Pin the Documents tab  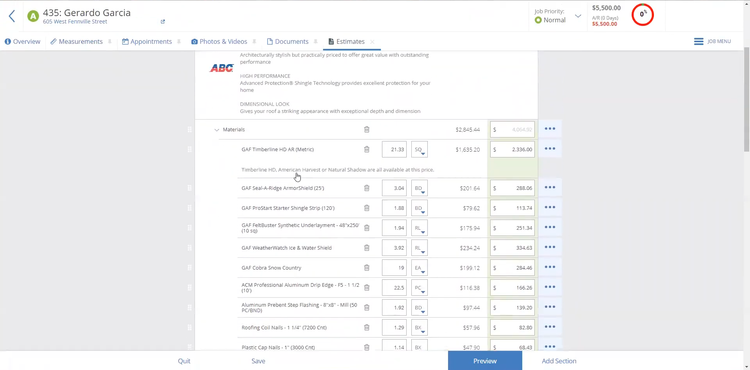pos(316,42)
